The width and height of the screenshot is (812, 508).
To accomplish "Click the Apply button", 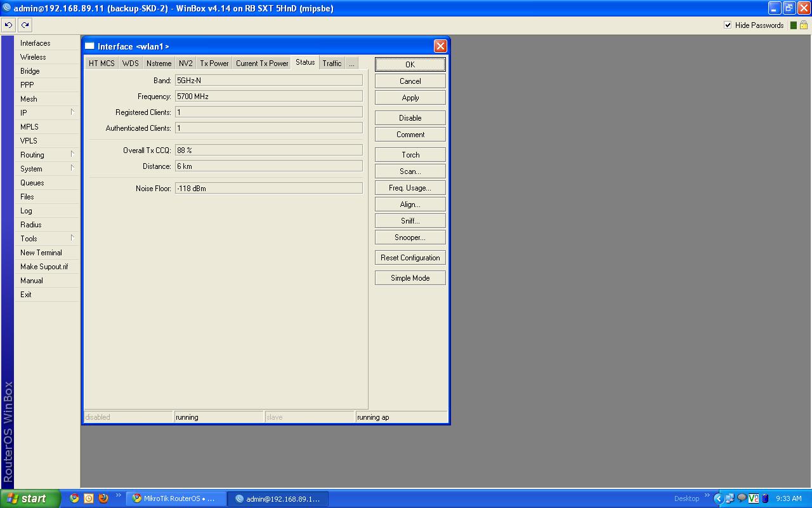I will coord(410,98).
